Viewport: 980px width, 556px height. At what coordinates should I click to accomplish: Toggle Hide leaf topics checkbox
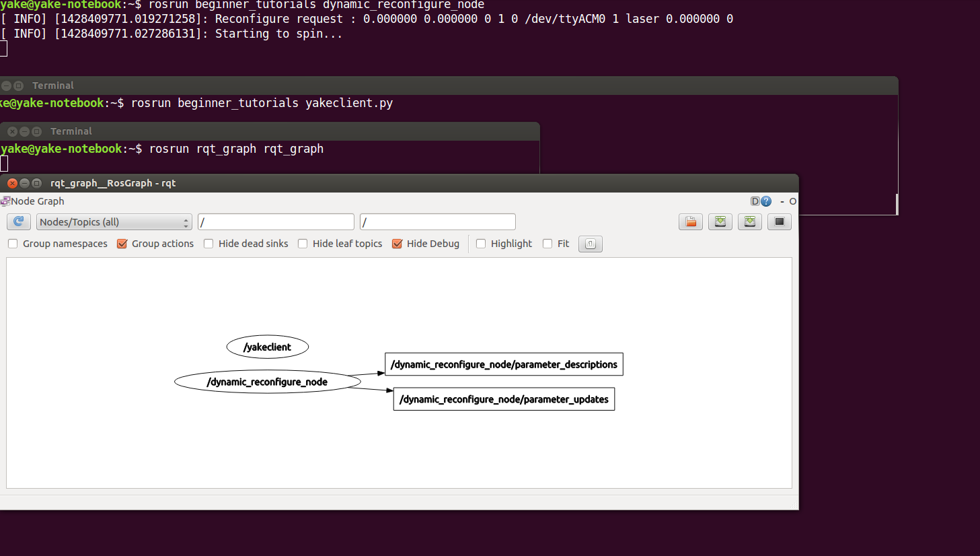303,244
